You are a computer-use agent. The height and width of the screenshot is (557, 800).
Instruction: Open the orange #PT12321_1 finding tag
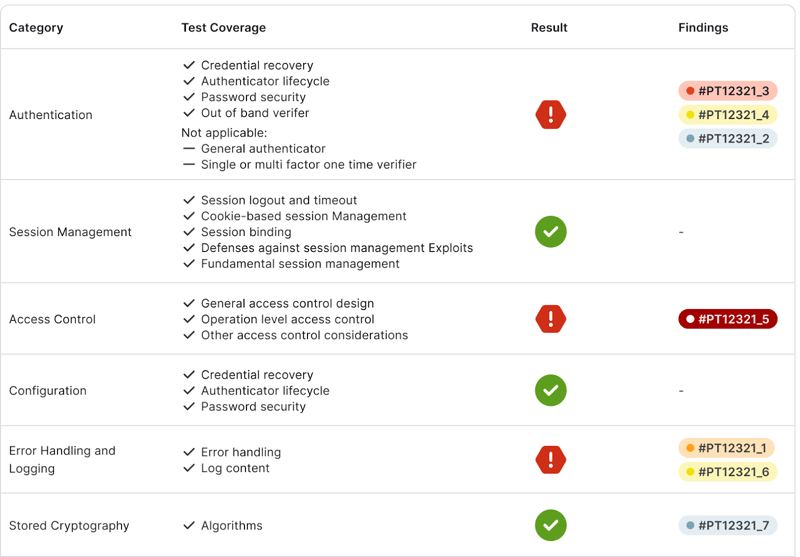pyautogui.click(x=726, y=448)
